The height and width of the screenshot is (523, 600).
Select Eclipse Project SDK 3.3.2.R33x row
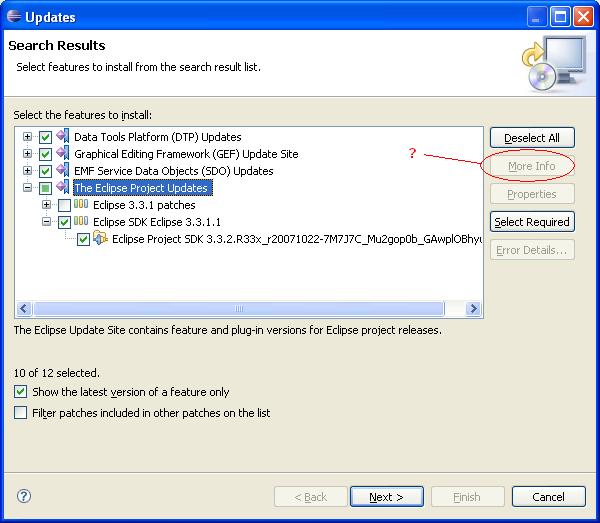297,239
